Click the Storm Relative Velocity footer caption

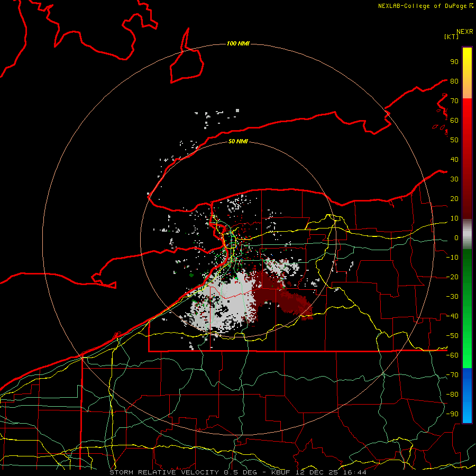(x=238, y=472)
